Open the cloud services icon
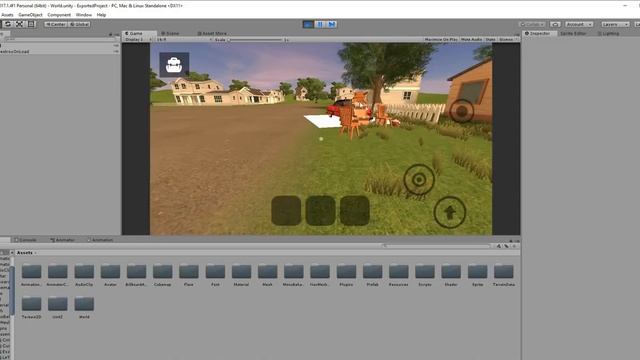 (555, 24)
